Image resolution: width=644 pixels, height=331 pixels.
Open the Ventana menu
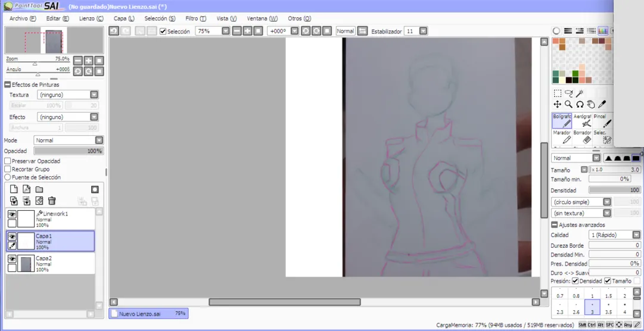pyautogui.click(x=262, y=18)
